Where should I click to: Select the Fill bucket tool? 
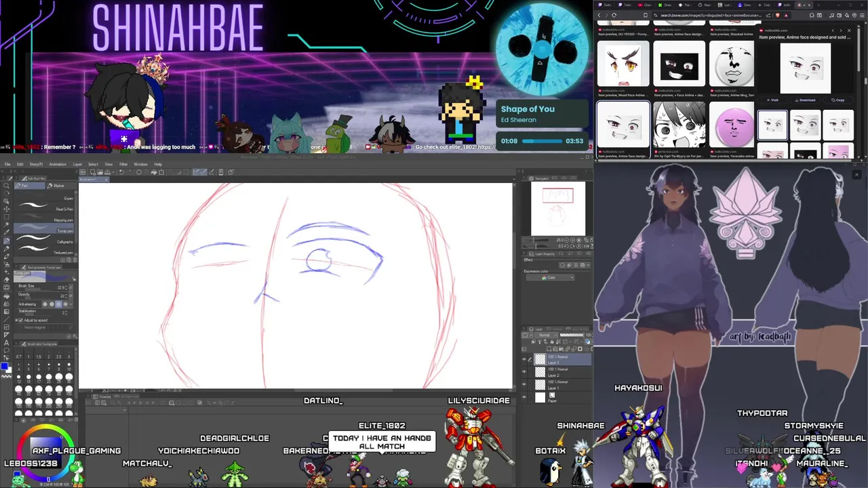click(x=6, y=296)
